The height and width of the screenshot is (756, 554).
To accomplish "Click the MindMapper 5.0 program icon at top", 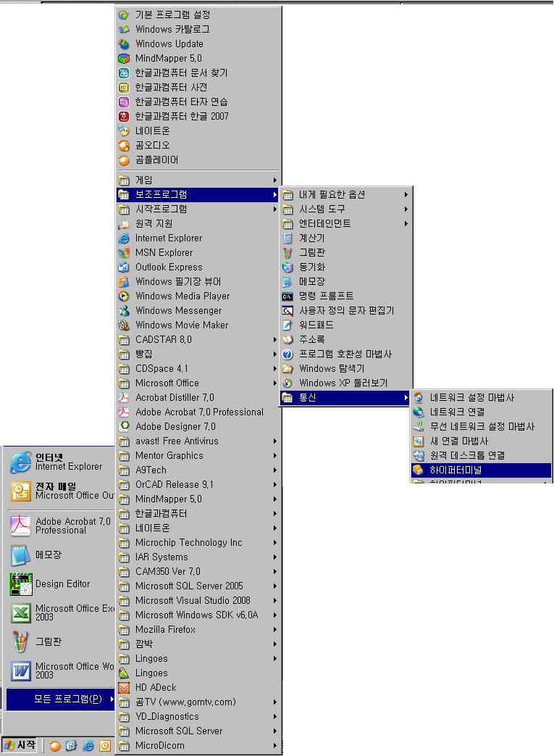I will pos(124,58).
